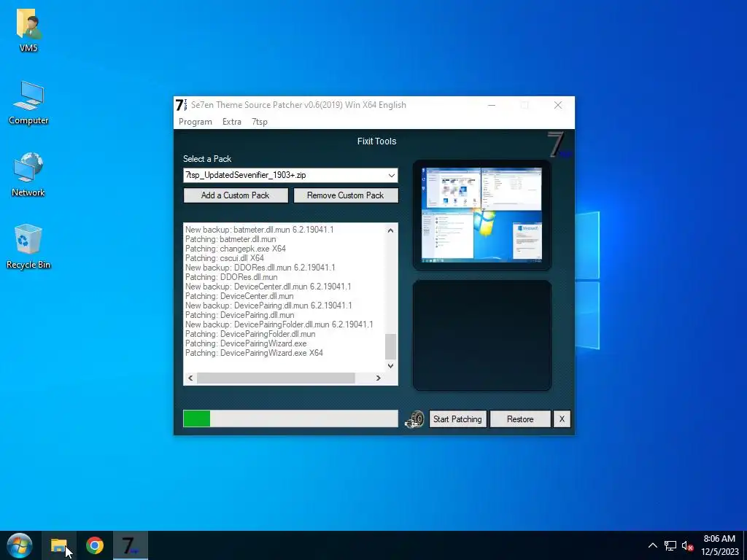Expand the Select a Pack dropdown arrow

[391, 175]
